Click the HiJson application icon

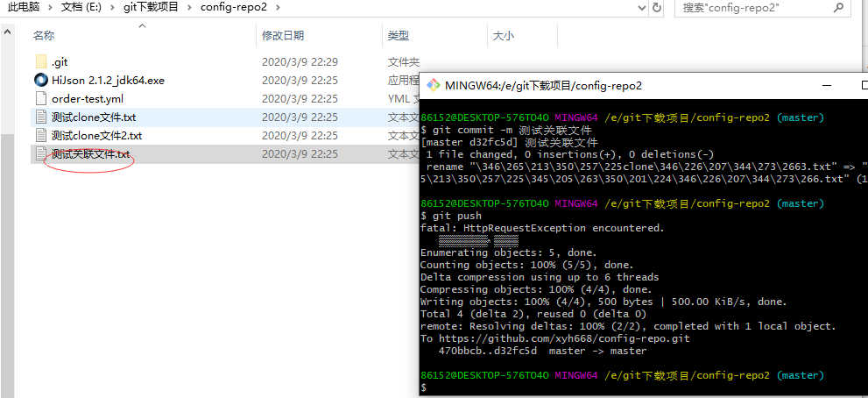[41, 81]
